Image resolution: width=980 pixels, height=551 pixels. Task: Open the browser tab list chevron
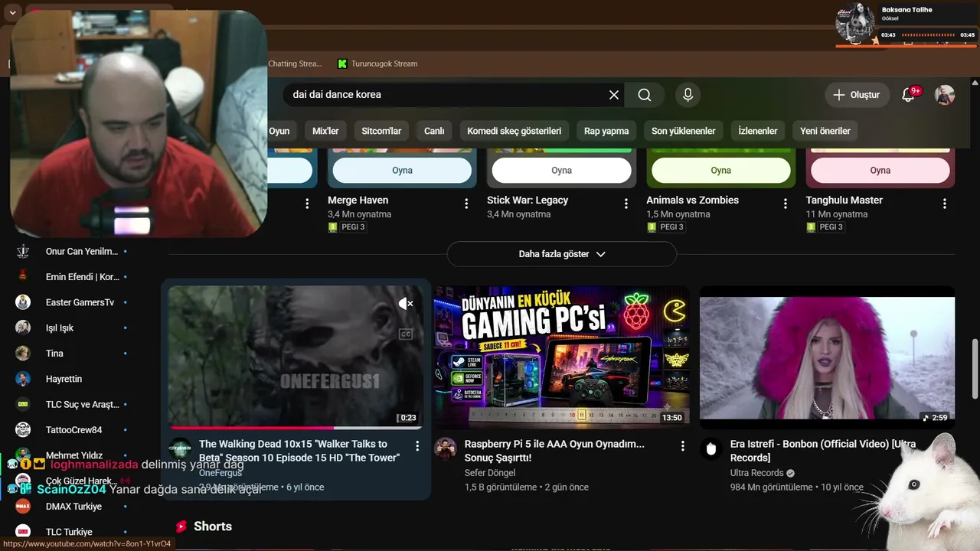point(12,13)
